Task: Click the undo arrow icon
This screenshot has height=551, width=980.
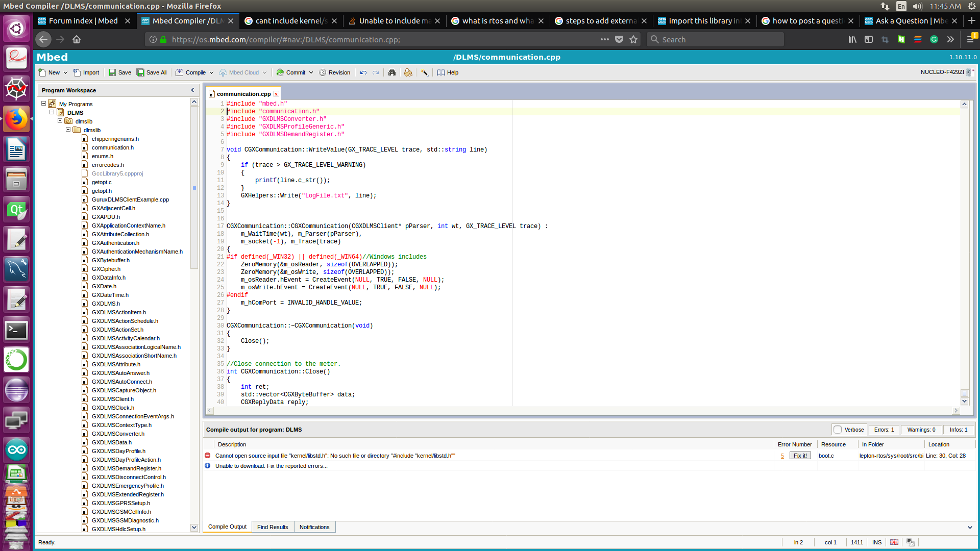Action: [x=363, y=72]
